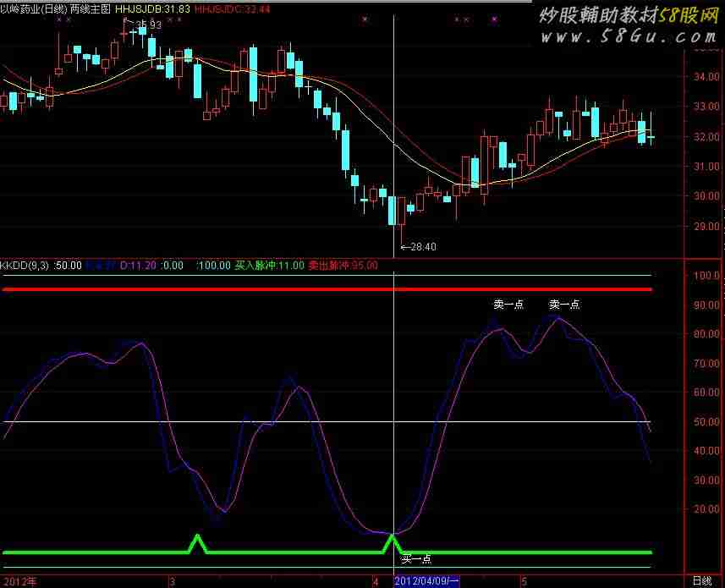The image size is (725, 588).
Task: Click the 2012年 label on time axis
Action: click(x=19, y=581)
